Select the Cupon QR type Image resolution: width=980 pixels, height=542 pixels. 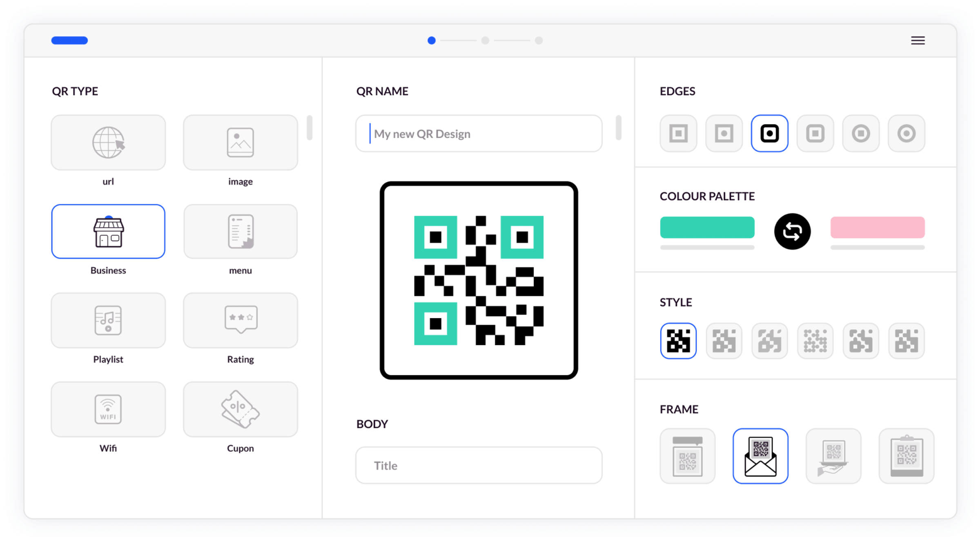(241, 409)
